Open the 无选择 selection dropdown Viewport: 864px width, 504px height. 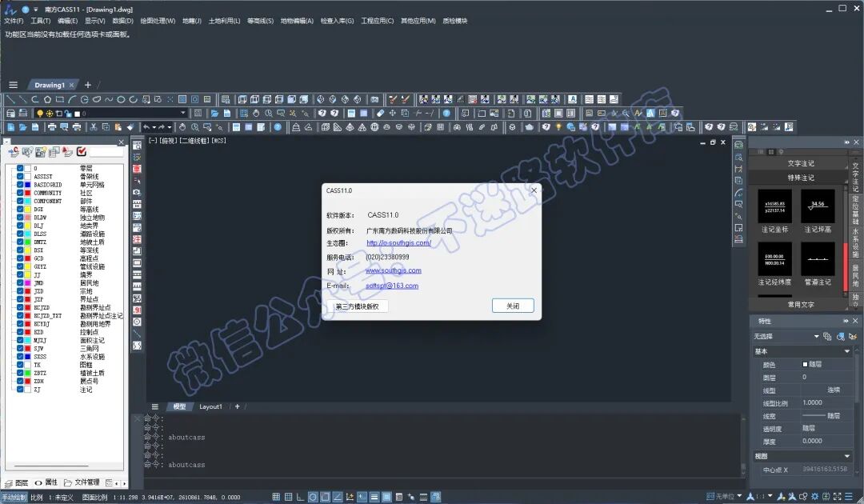[x=816, y=336]
